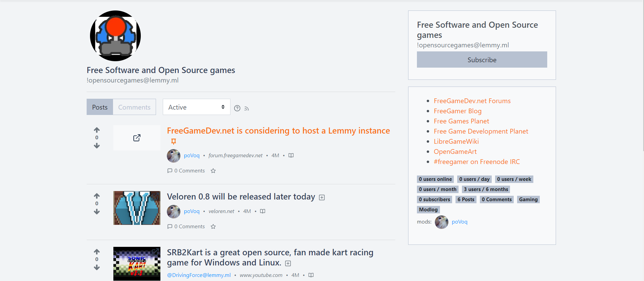Open the Veloren 0.8 release post title
Image resolution: width=644 pixels, height=281 pixels.
241,196
